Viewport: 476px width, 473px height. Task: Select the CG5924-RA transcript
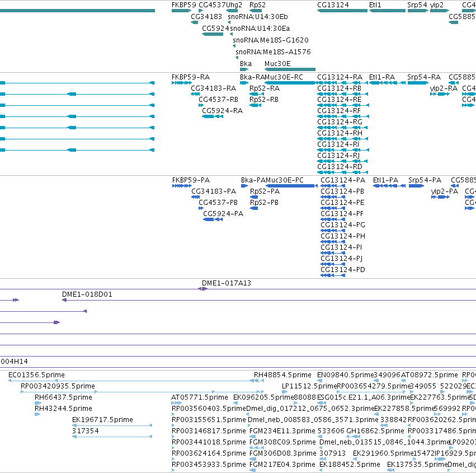tap(213, 116)
